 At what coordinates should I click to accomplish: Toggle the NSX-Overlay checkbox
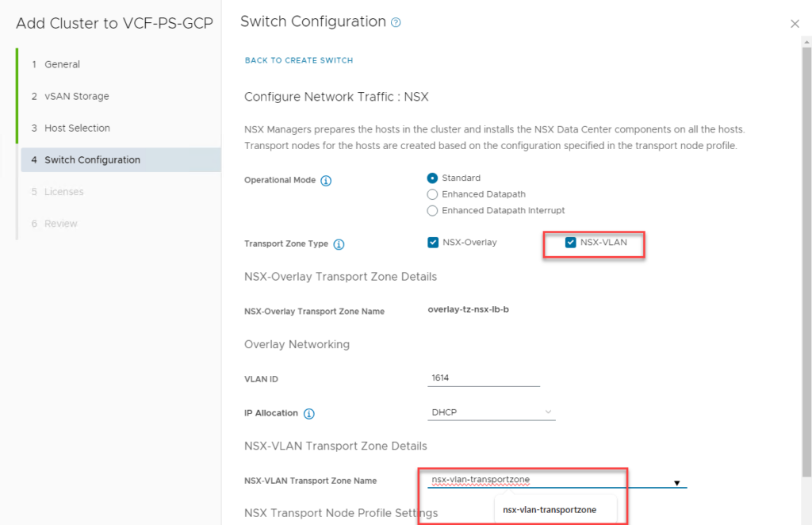433,243
